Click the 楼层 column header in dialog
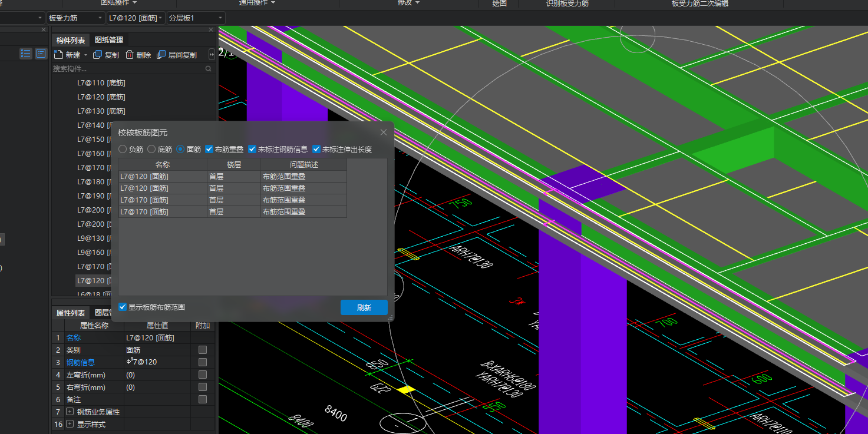Screen dimensions: 868x434 [x=234, y=165]
